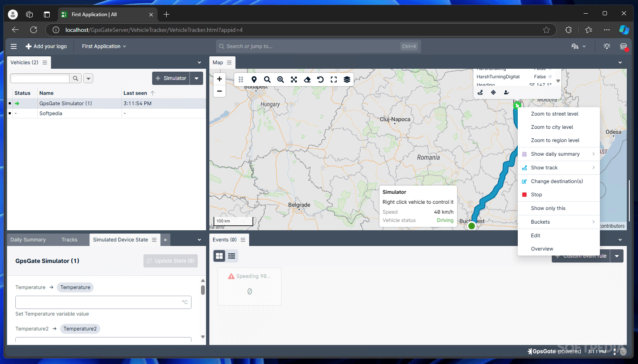Select the GpsGate Simulator (1) row

pyautogui.click(x=107, y=104)
